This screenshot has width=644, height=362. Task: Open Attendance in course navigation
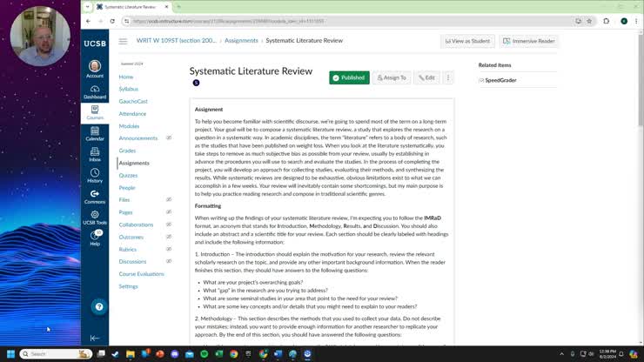(132, 114)
